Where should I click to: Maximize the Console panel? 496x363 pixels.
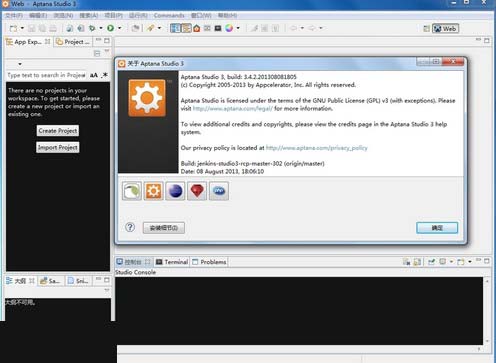pyautogui.click(x=487, y=261)
